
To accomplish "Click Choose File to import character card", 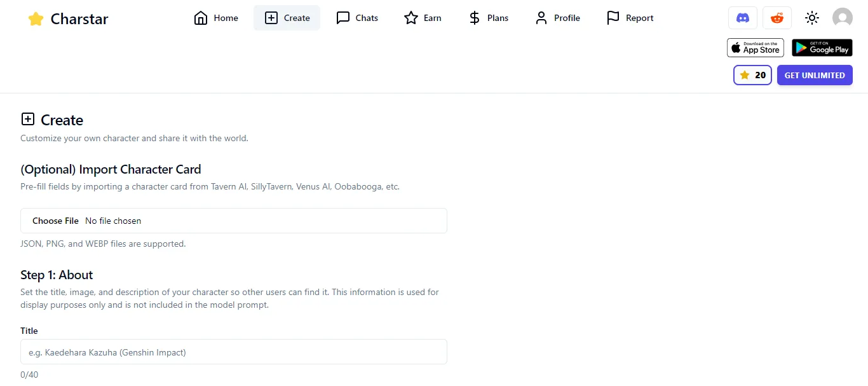I will (x=55, y=221).
